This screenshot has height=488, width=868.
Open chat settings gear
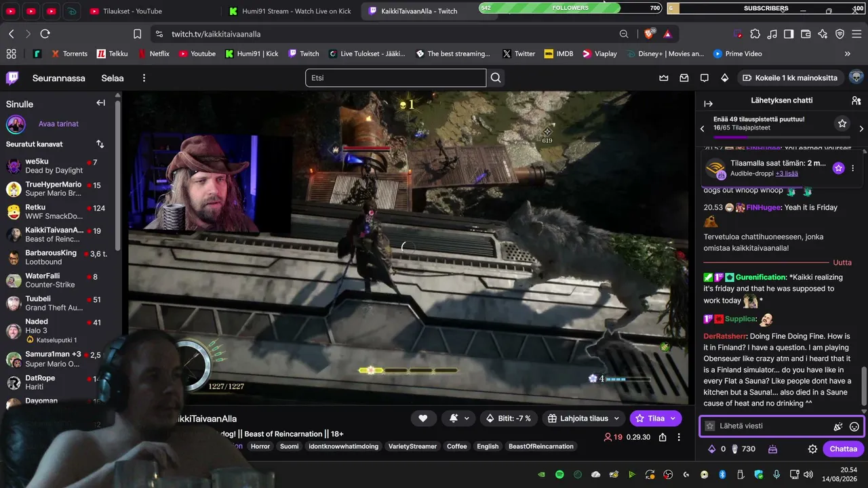point(812,449)
